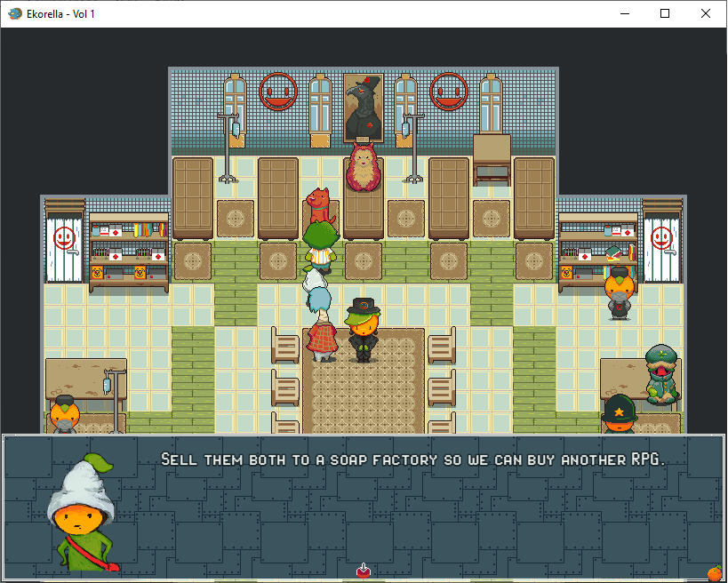Screen dimensions: 728x583
Task: Click the orange fruit icon in dialogue corner
Action: pyautogui.click(x=715, y=574)
